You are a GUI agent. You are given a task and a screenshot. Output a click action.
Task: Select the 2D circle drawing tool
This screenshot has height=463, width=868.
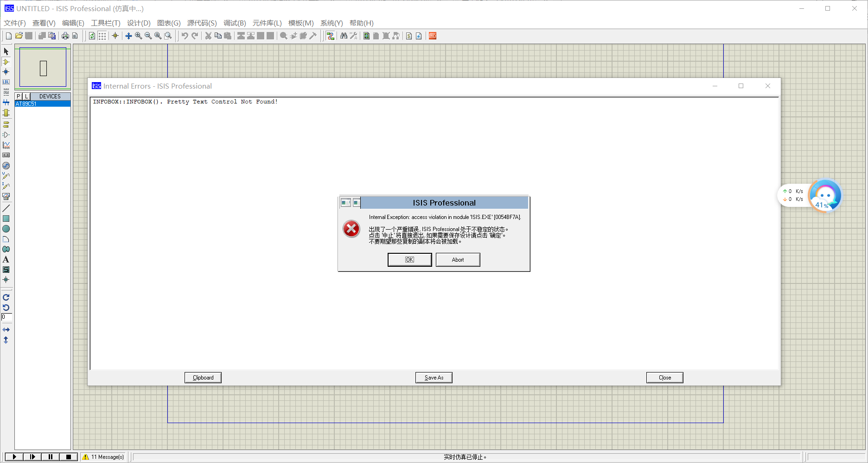point(6,229)
